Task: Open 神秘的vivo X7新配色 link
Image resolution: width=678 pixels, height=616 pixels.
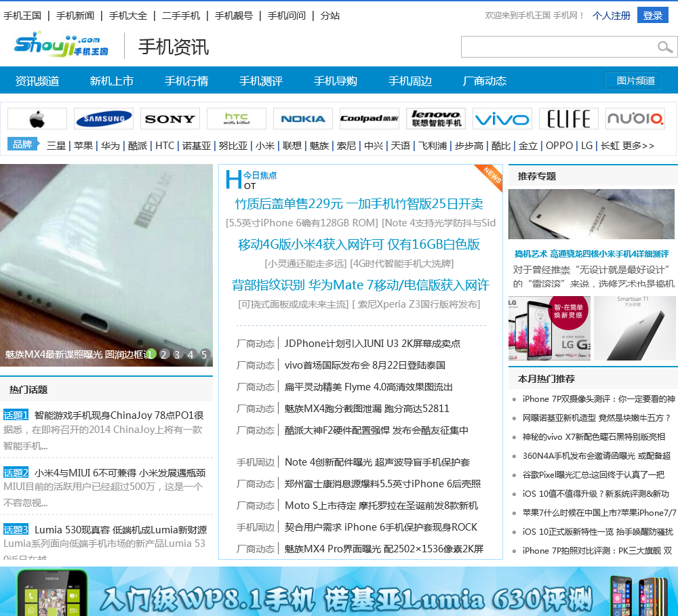Action: coord(594,437)
